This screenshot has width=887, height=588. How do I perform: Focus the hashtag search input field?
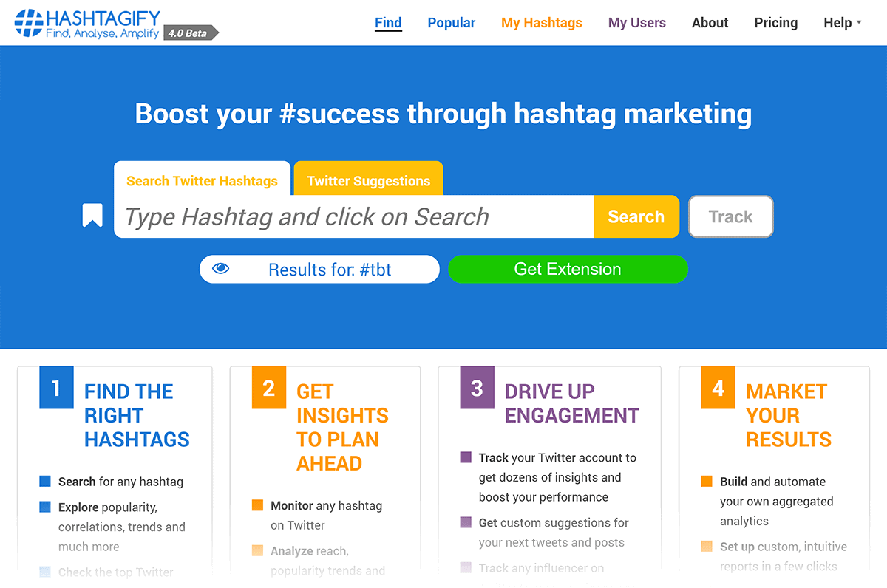tap(354, 216)
